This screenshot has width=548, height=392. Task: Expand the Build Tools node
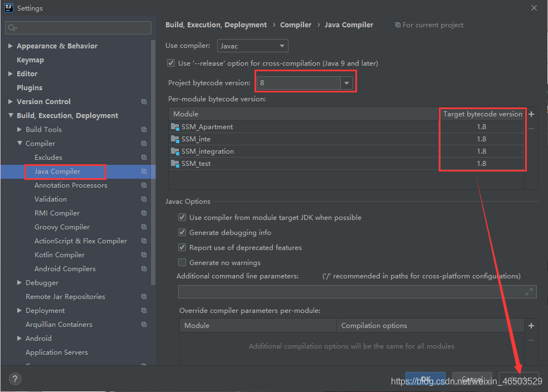pos(19,129)
